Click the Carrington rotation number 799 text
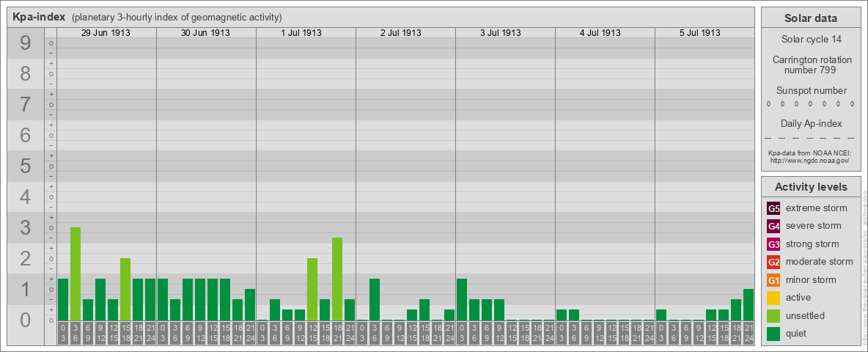The height and width of the screenshot is (352, 868). [x=811, y=65]
